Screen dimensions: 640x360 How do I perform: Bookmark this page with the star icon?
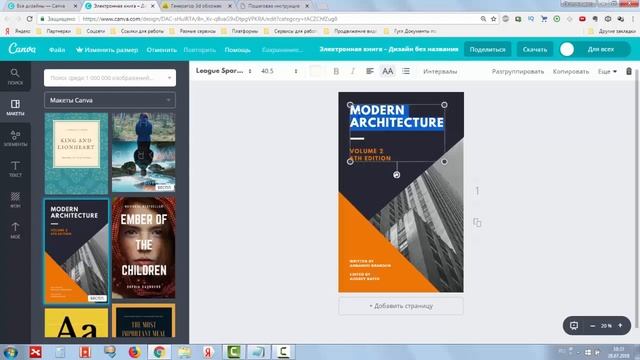pos(493,19)
